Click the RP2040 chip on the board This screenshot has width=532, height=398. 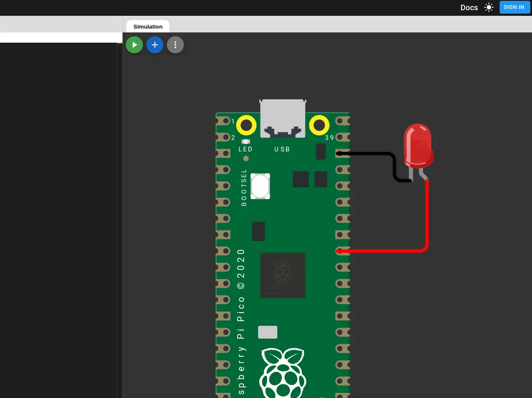coord(282,275)
